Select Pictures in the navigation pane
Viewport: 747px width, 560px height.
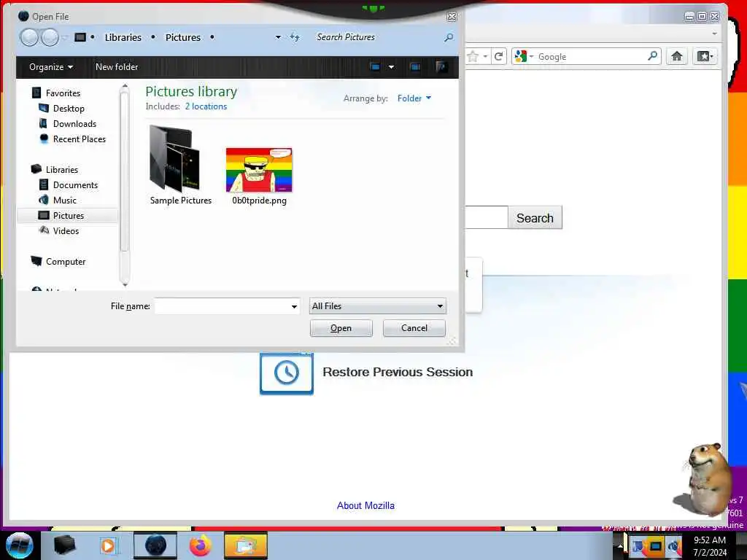pyautogui.click(x=68, y=215)
